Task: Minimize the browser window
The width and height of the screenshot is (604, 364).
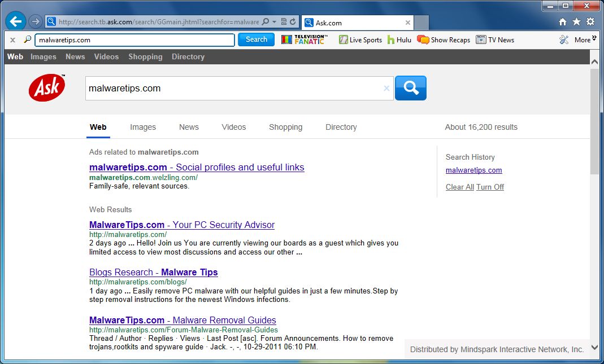Action: pyautogui.click(x=550, y=6)
